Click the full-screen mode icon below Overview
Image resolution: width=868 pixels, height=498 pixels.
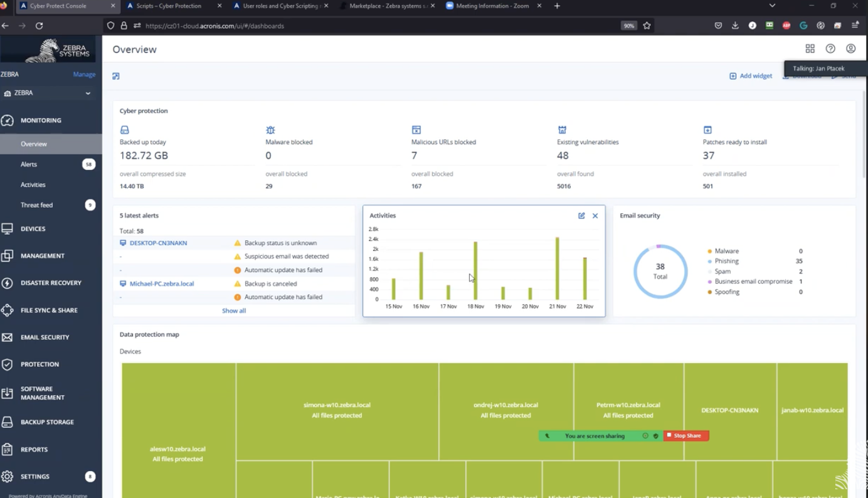pyautogui.click(x=116, y=76)
